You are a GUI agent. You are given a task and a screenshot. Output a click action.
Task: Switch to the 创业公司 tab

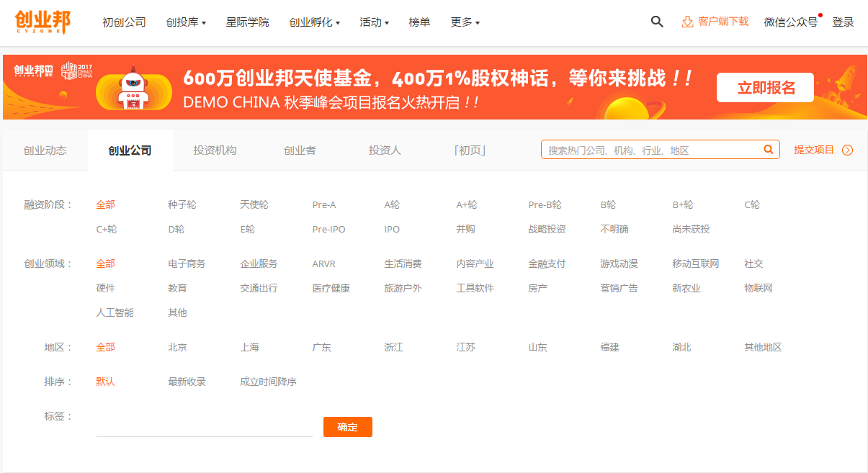tap(130, 150)
